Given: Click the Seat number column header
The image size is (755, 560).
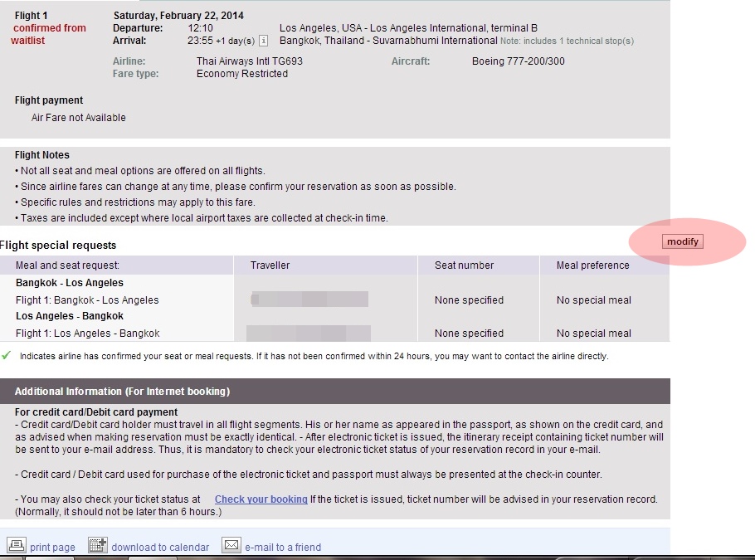Looking at the screenshot, I should pos(464,265).
